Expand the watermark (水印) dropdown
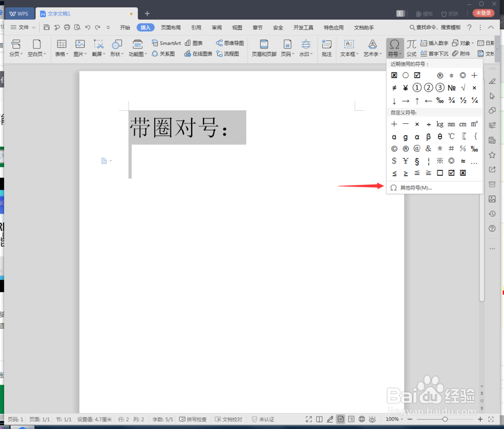 [311, 54]
